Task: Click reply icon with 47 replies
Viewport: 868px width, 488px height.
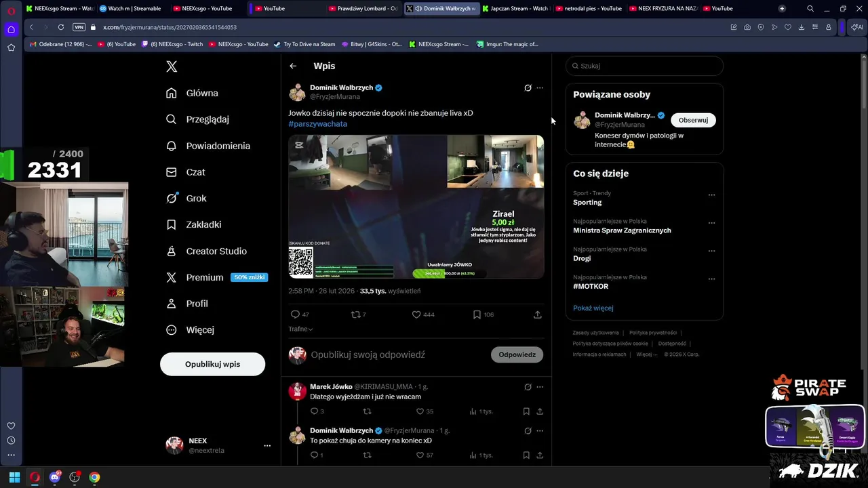Action: 299,314
